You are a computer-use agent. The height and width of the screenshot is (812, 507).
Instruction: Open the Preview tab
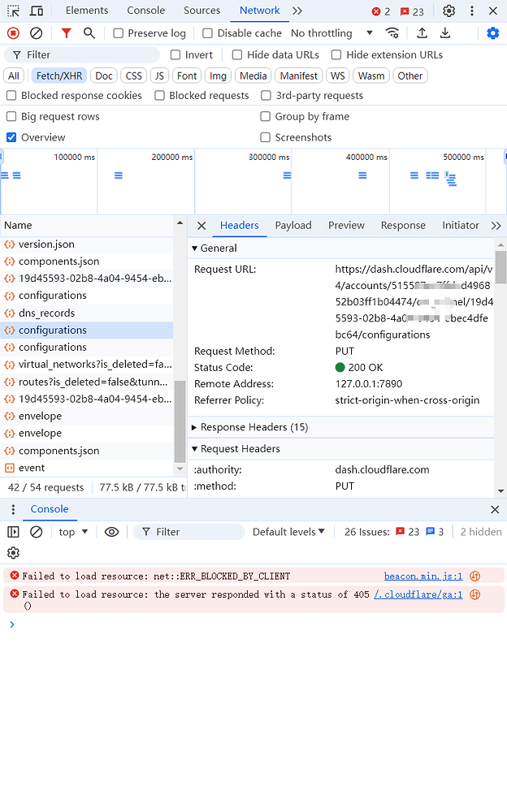[x=346, y=226]
